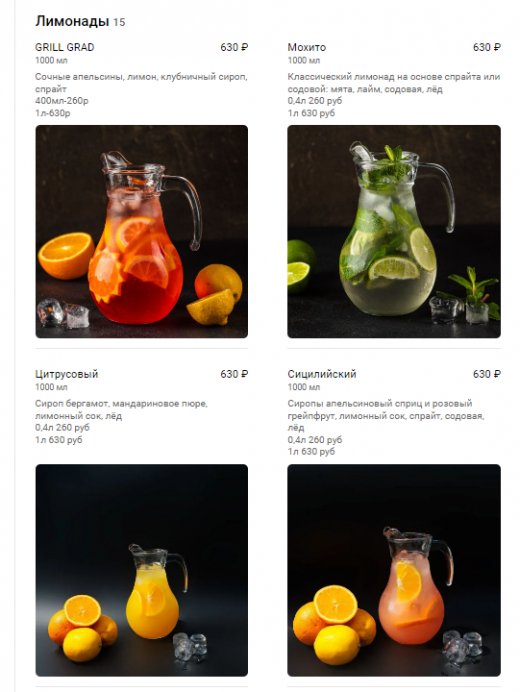Click the Сицилийский description with Сиропы апельсиновый
This screenshot has width=520, height=692.
pos(386,427)
